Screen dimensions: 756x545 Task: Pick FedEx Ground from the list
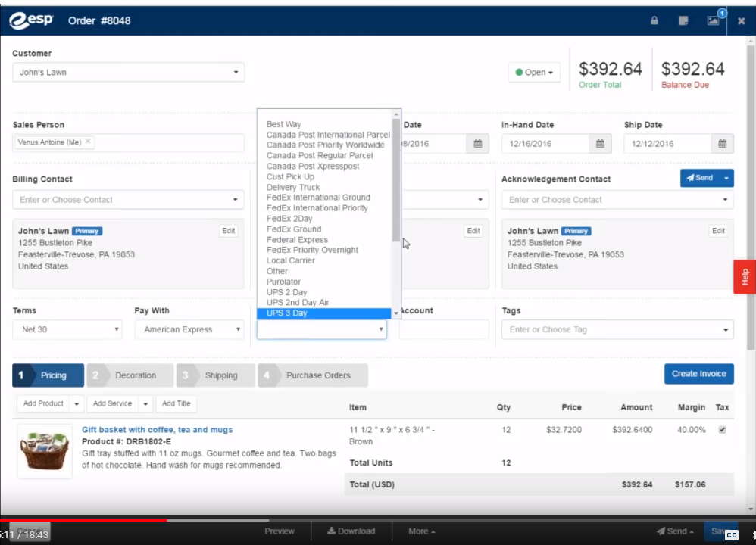pos(294,229)
